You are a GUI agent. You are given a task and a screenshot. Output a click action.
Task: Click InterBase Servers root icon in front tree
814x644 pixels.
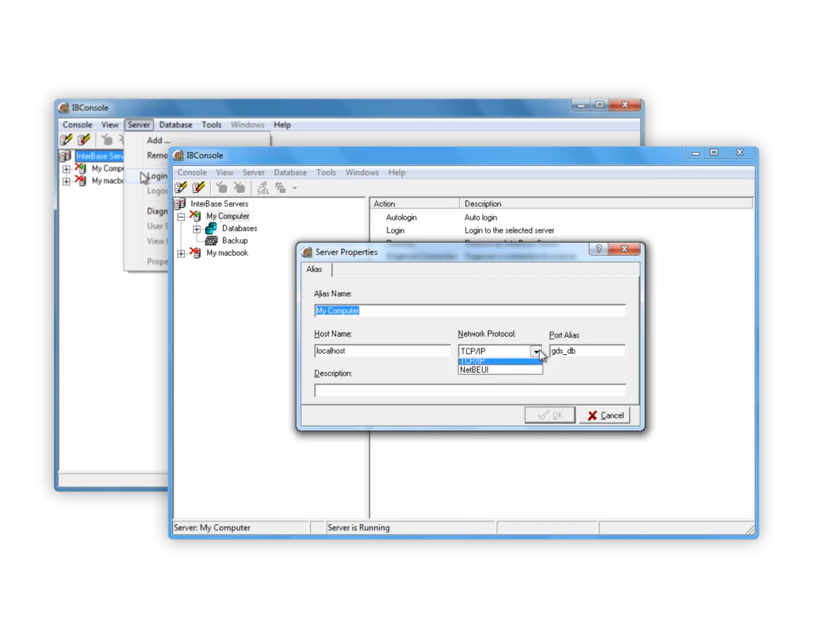[x=181, y=204]
